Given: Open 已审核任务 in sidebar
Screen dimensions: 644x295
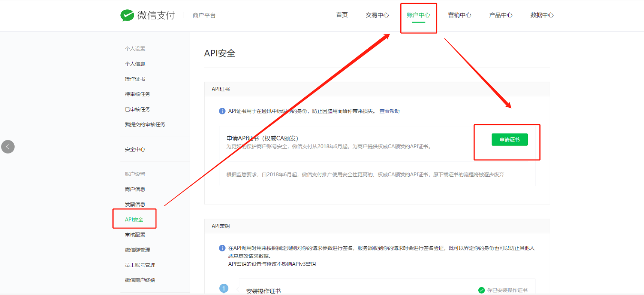Looking at the screenshot, I should coord(138,109).
